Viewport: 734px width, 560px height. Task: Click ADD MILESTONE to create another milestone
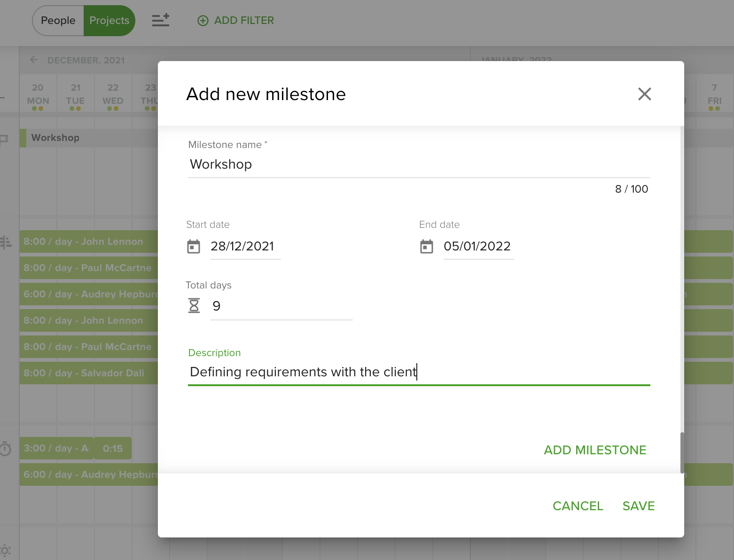pos(595,450)
